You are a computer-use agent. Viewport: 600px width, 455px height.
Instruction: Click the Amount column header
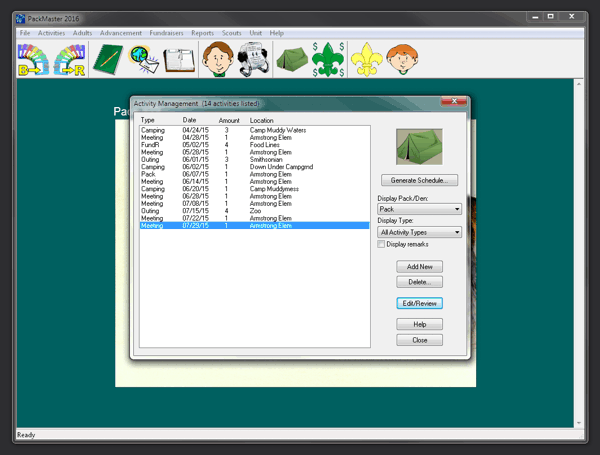click(x=229, y=120)
